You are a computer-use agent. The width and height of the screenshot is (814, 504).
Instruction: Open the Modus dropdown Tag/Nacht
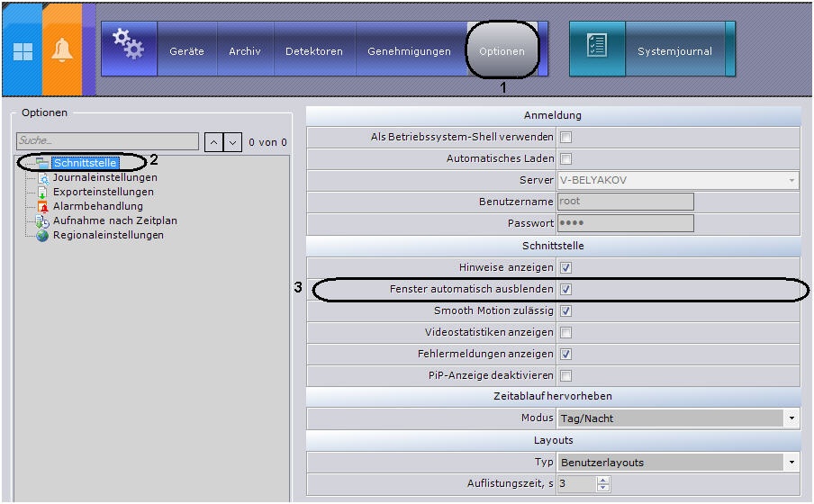[678, 418]
